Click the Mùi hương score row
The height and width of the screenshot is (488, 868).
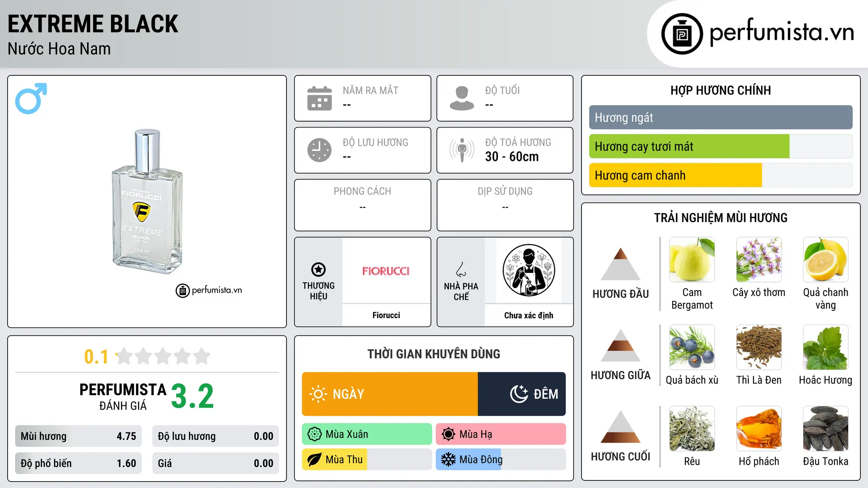(78, 436)
